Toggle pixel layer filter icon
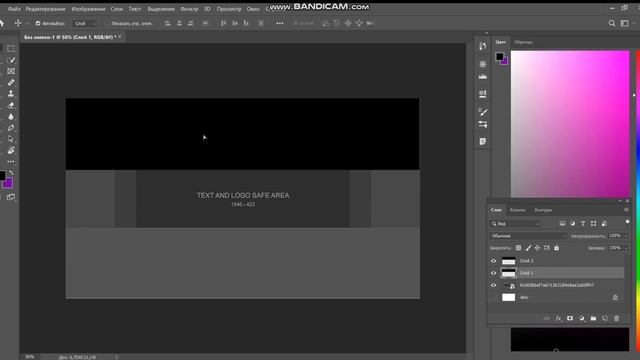Viewport: 640px width, 360px height. (562, 224)
